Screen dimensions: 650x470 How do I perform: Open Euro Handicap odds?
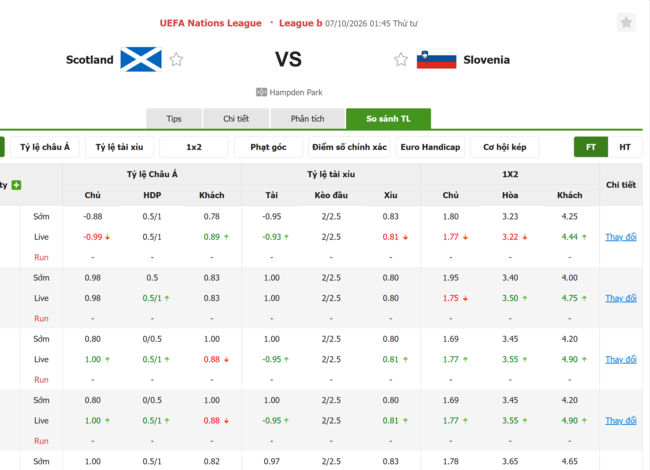click(x=430, y=147)
